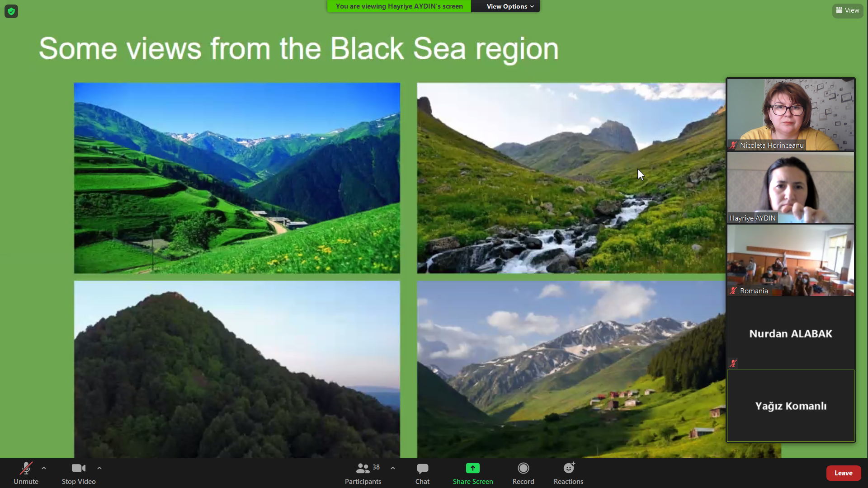868x488 pixels.
Task: Click the Share Screen icon
Action: click(x=472, y=469)
